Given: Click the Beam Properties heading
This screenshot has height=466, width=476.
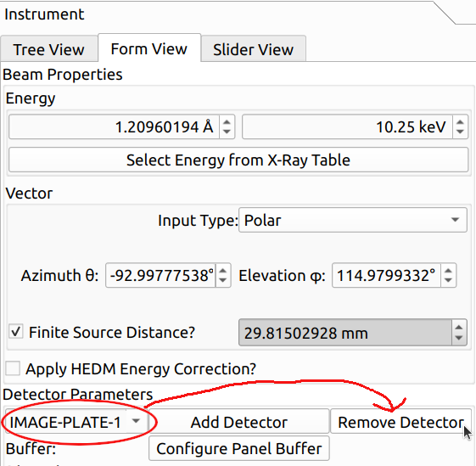Looking at the screenshot, I should coord(63,75).
